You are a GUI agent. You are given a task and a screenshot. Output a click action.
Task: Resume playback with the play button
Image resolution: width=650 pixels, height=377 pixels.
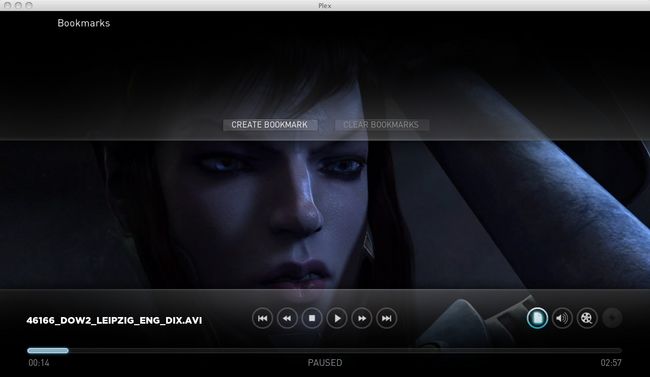[337, 319]
